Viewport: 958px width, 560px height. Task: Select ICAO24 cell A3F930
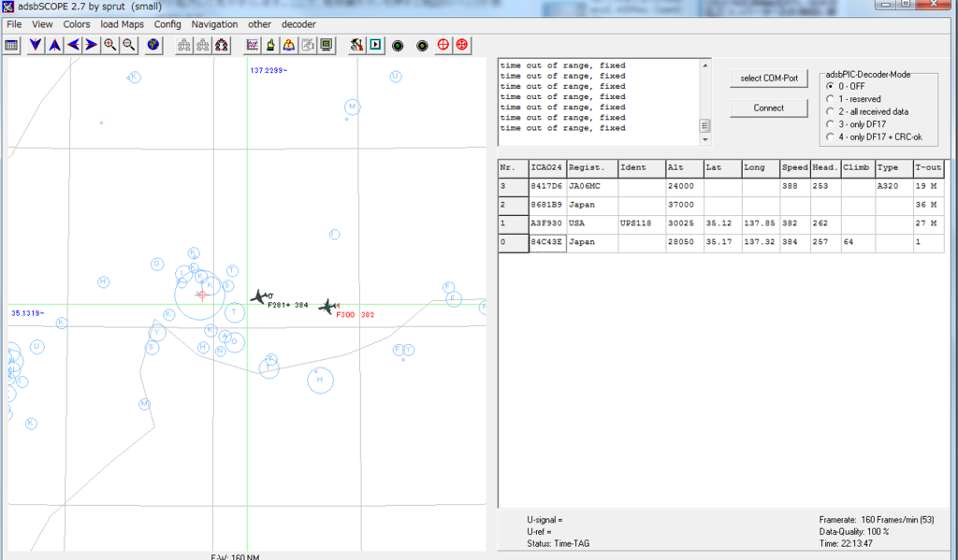coord(547,223)
